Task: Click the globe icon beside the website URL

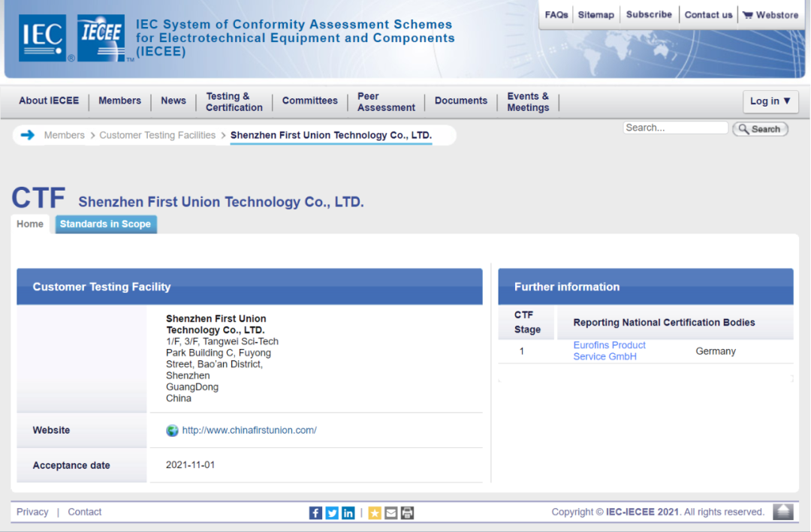Action: coord(172,430)
